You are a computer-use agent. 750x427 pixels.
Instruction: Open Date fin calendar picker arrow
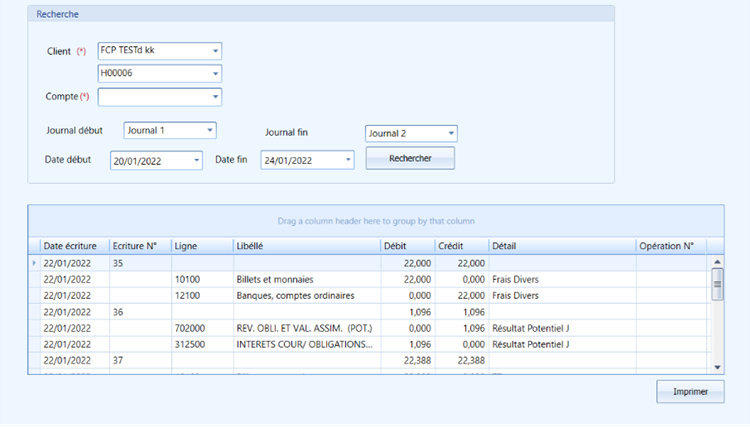(348, 160)
